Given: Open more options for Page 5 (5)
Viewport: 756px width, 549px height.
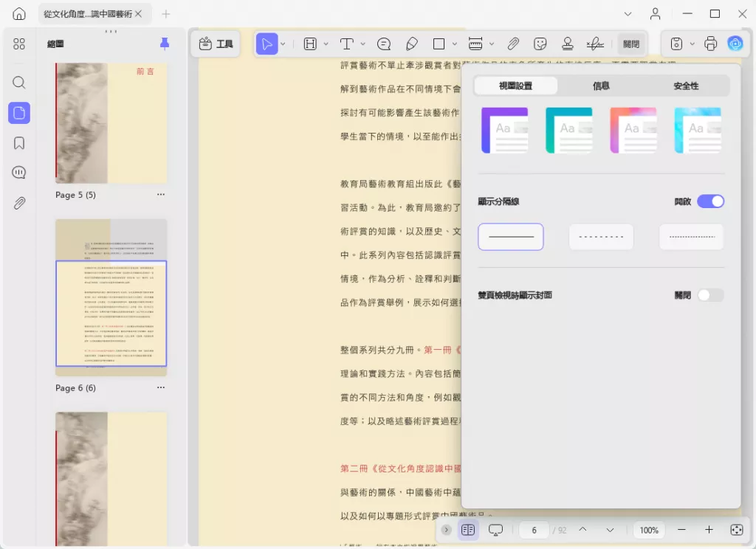Looking at the screenshot, I should coord(161,195).
